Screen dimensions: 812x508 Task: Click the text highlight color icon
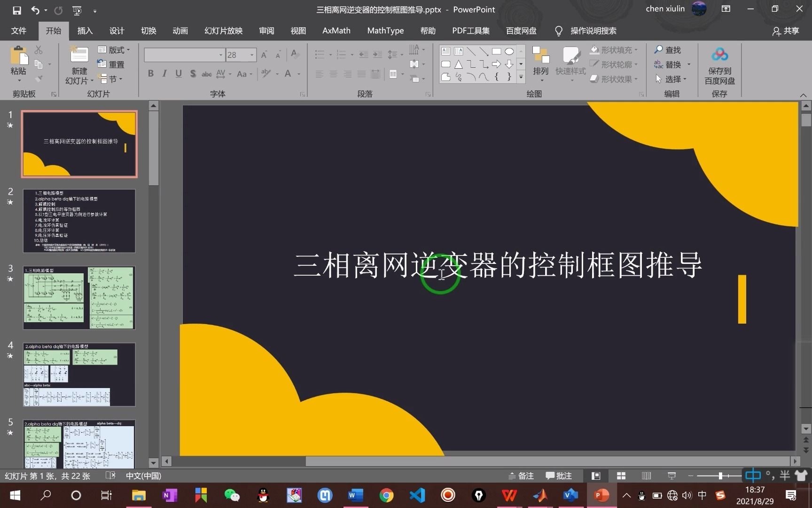click(266, 74)
